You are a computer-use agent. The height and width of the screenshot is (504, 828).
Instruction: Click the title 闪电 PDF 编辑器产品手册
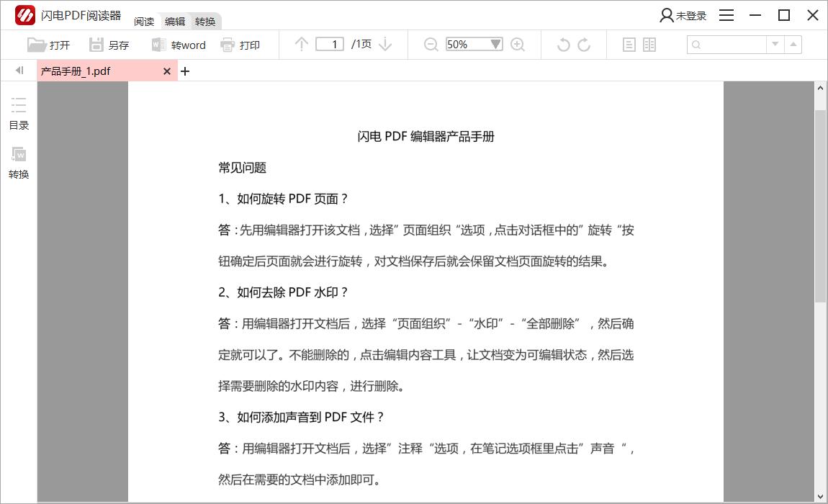426,136
